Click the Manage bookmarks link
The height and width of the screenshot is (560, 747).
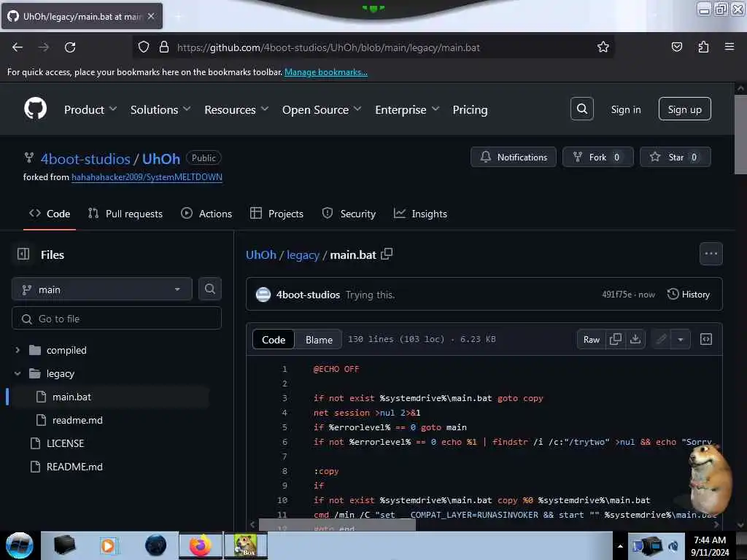coord(326,72)
